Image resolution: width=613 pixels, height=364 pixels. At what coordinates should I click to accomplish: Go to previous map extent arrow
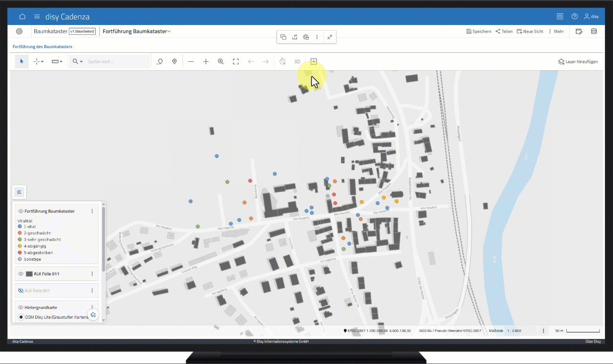click(251, 62)
